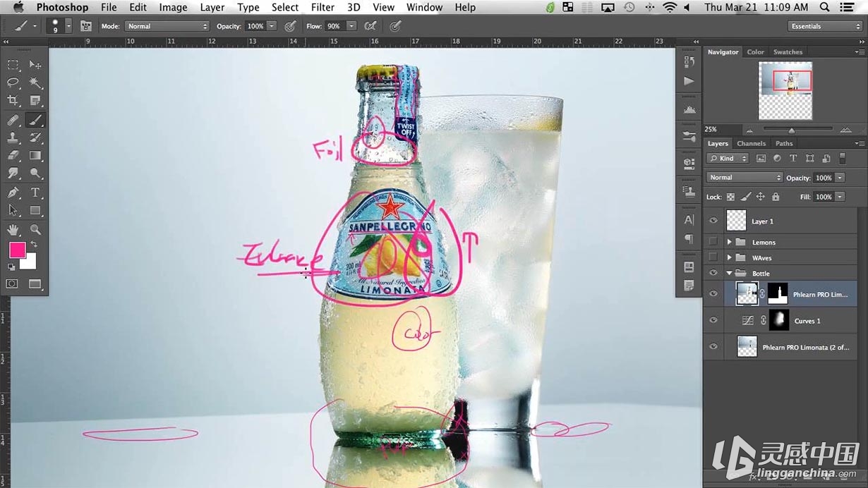Viewport: 868px width, 488px height.
Task: Open the History panel icon
Action: [x=689, y=62]
